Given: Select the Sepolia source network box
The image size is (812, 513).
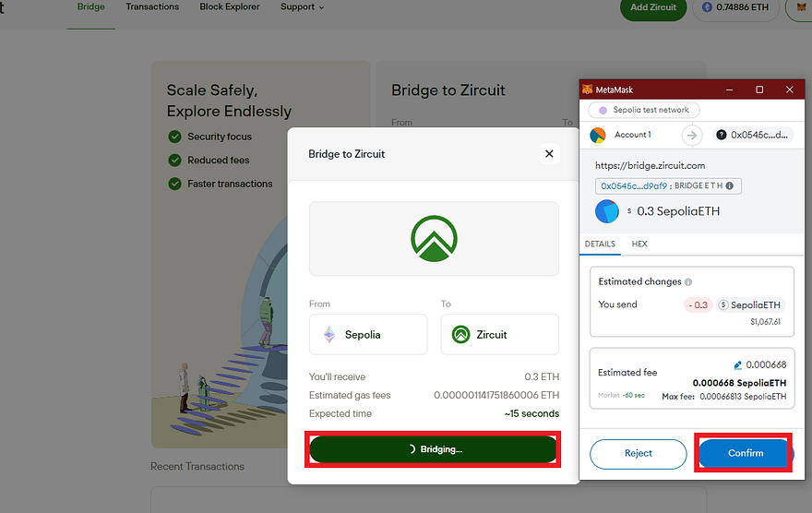Looking at the screenshot, I should pyautogui.click(x=368, y=334).
